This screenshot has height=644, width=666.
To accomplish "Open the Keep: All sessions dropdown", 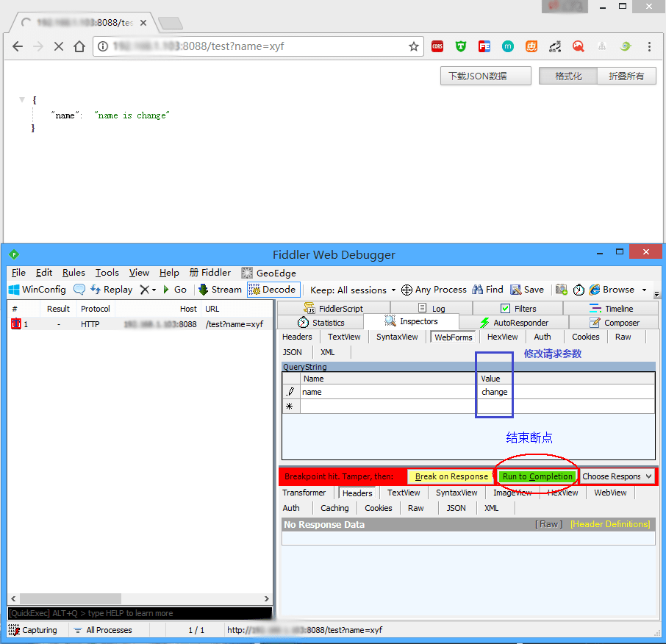I will (353, 290).
